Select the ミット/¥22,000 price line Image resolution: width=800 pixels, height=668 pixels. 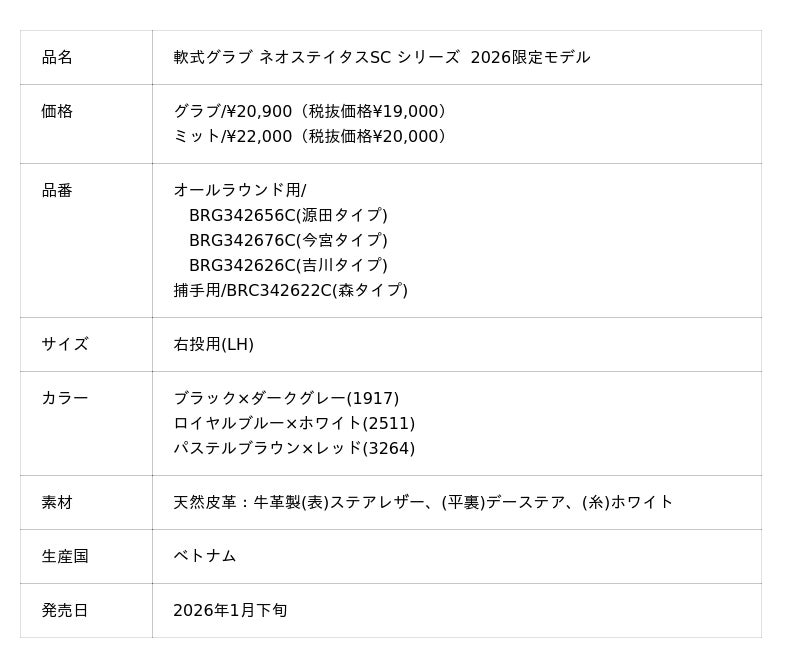click(x=310, y=137)
